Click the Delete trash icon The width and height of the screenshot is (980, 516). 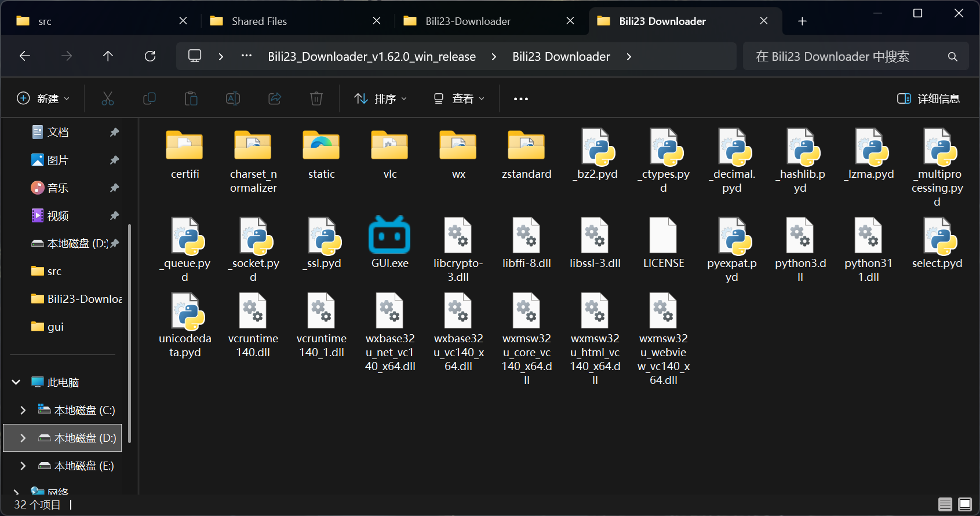[316, 98]
